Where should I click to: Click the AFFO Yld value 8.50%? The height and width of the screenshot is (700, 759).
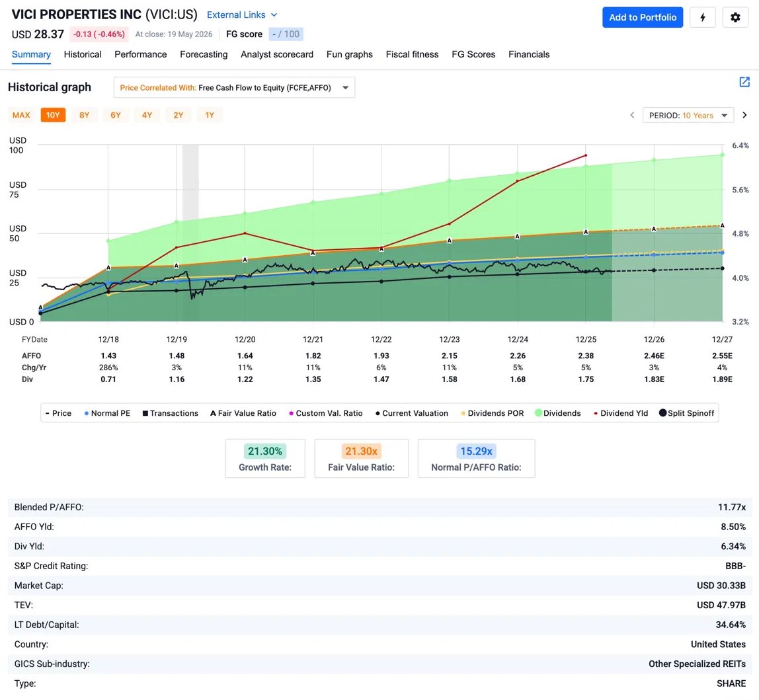pyautogui.click(x=733, y=527)
